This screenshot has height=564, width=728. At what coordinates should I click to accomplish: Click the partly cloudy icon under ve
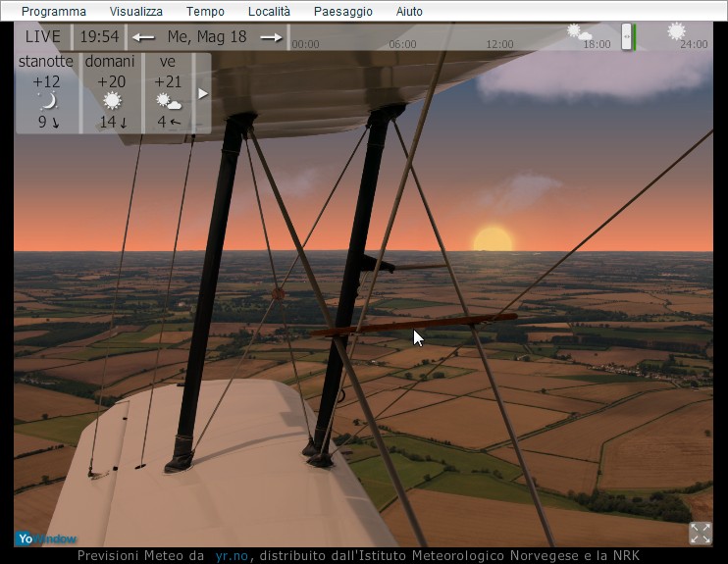click(169, 101)
